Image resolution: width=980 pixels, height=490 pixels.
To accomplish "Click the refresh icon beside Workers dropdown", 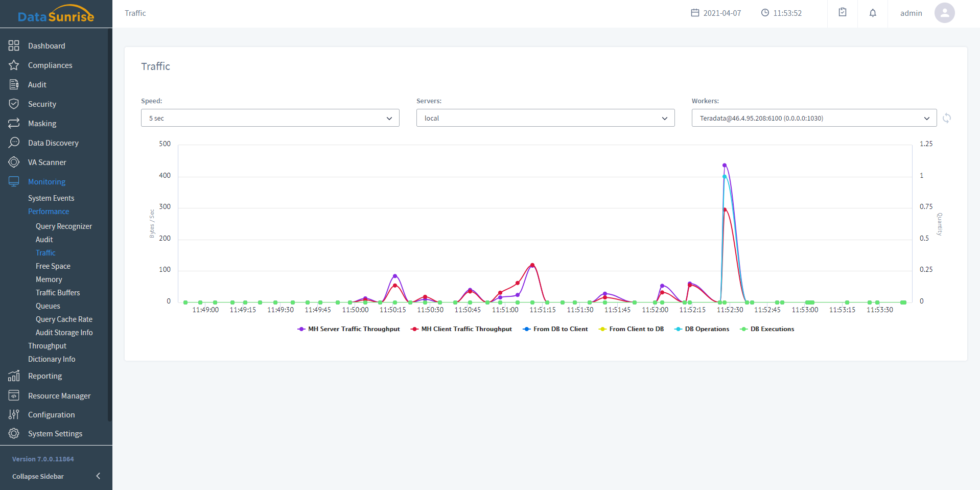I will 947,118.
